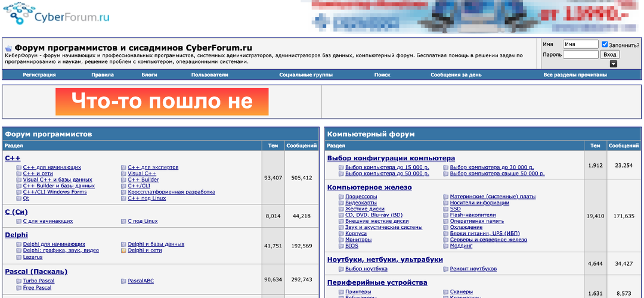The width and height of the screenshot is (644, 298).
Task: Open the Delphi section heading link
Action: click(x=17, y=235)
